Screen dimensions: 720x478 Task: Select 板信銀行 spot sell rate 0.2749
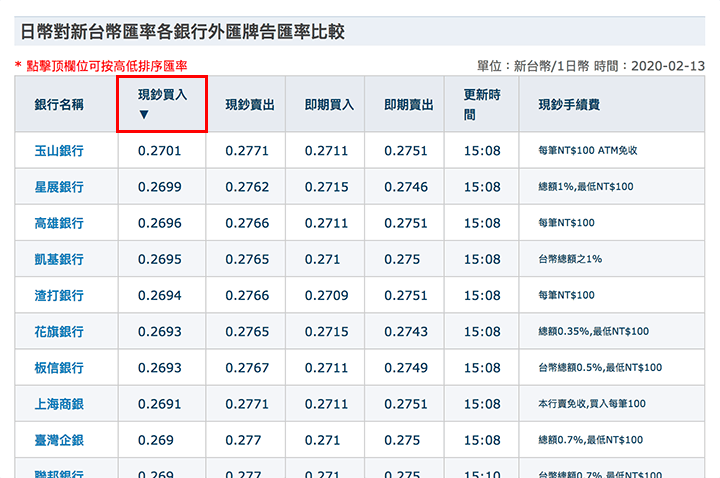[x=406, y=368]
